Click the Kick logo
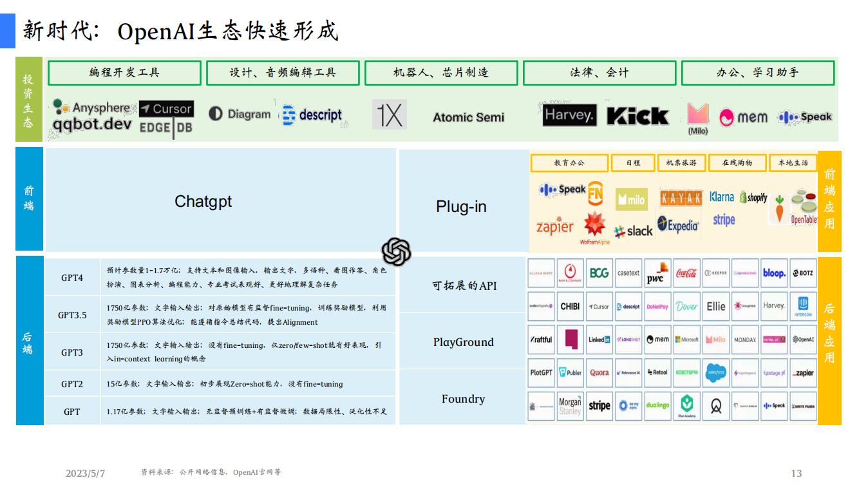868x489 pixels. 637,116
